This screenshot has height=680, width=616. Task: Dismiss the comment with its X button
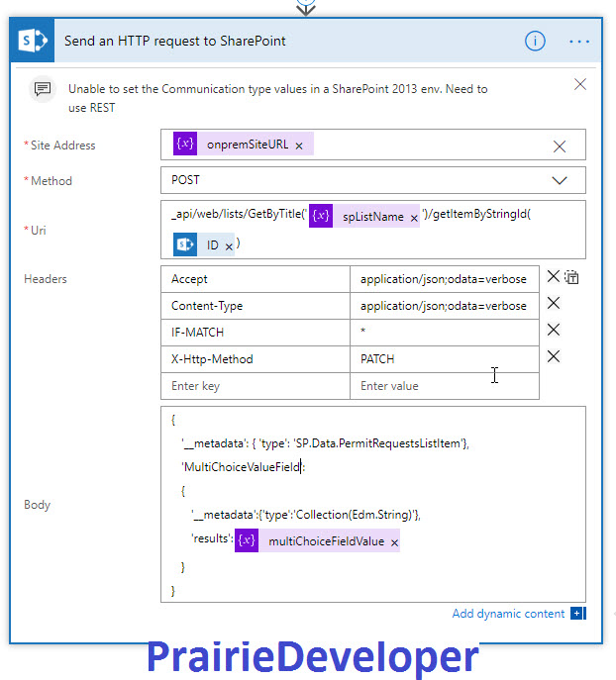click(580, 84)
